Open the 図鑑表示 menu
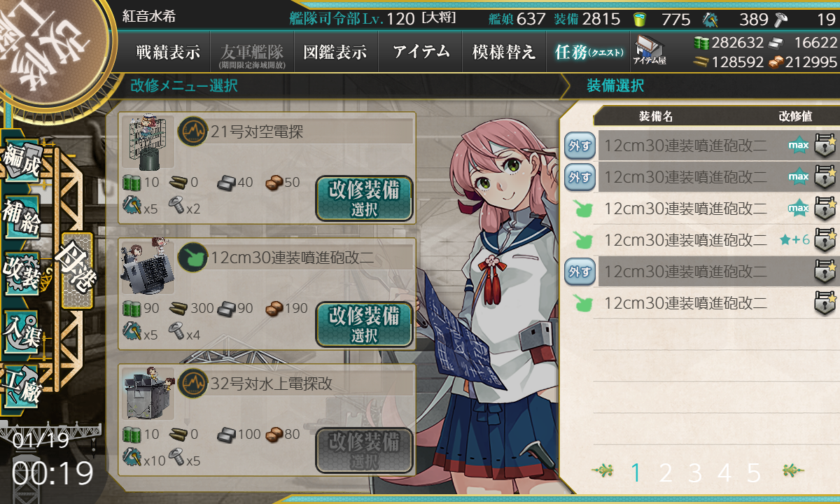The height and width of the screenshot is (504, 840). click(x=335, y=52)
